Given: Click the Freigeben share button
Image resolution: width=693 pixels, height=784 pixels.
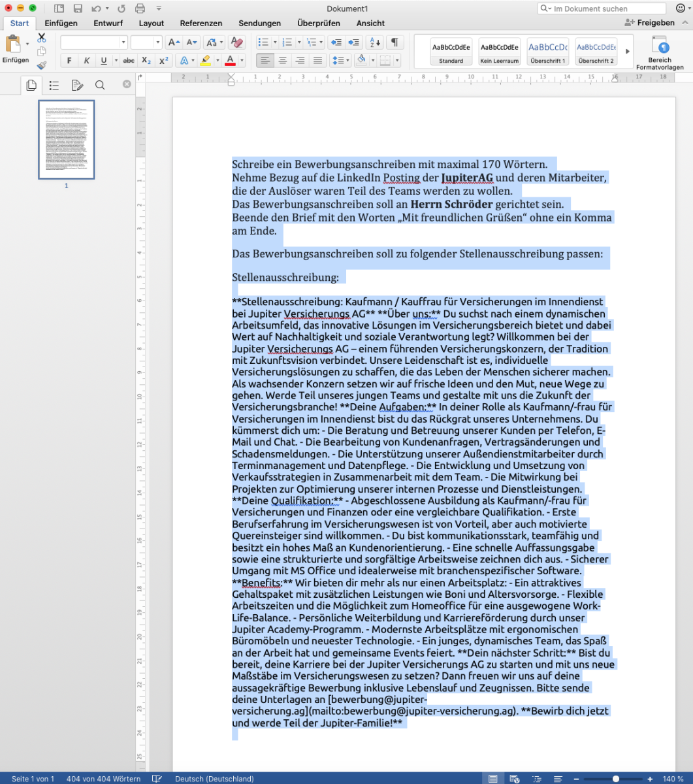Looking at the screenshot, I should tap(650, 23).
